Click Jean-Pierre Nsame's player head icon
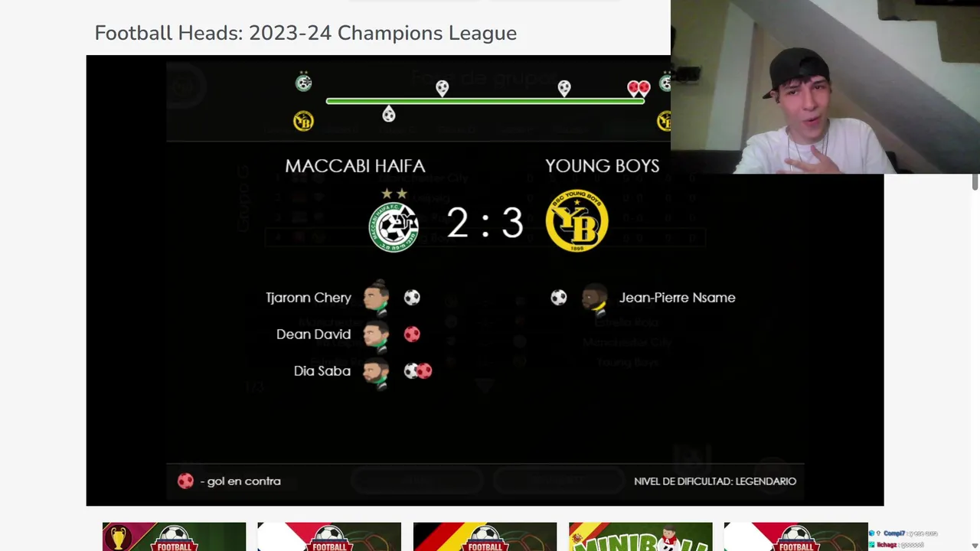 (595, 298)
